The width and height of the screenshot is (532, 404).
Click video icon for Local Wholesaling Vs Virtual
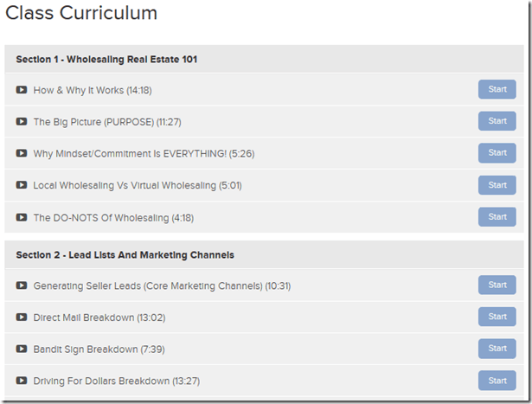[22, 185]
